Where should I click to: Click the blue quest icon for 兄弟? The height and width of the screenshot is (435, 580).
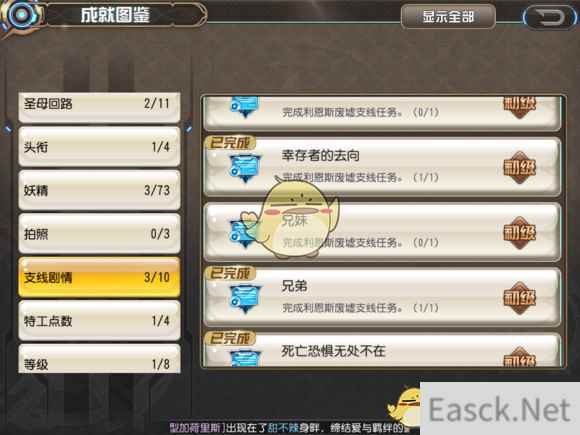point(245,299)
